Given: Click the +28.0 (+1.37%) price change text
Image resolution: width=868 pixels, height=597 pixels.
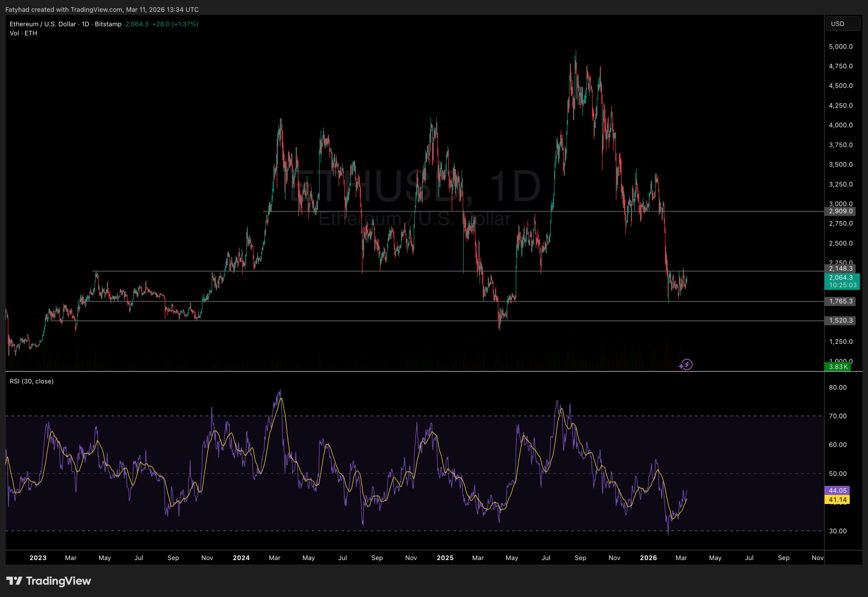Looking at the screenshot, I should click(x=175, y=24).
